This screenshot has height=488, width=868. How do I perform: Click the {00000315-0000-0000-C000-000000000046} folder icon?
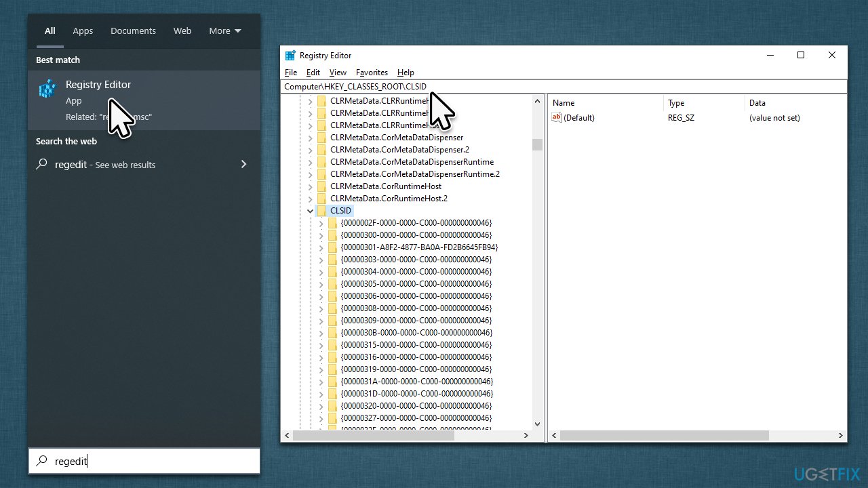click(x=332, y=345)
